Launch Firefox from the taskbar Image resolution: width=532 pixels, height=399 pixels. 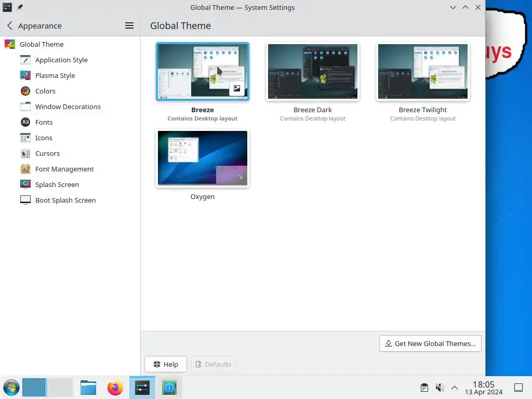115,388
